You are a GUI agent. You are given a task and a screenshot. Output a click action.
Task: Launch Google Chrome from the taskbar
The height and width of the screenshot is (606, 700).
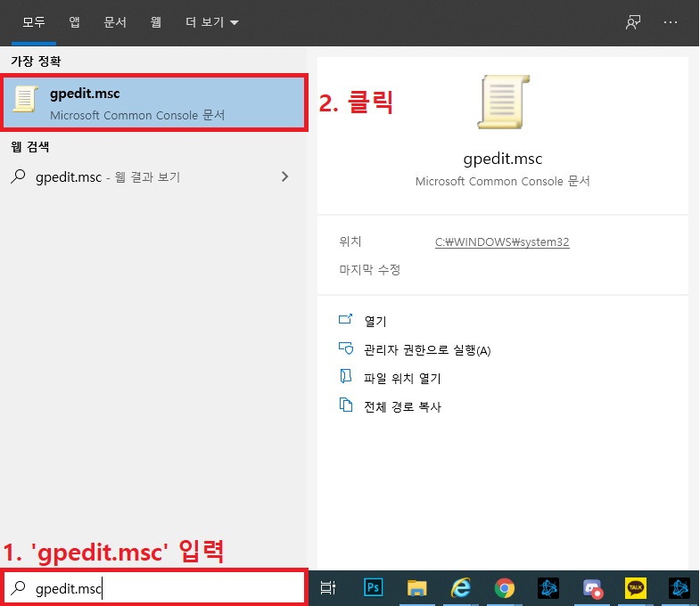click(x=505, y=588)
